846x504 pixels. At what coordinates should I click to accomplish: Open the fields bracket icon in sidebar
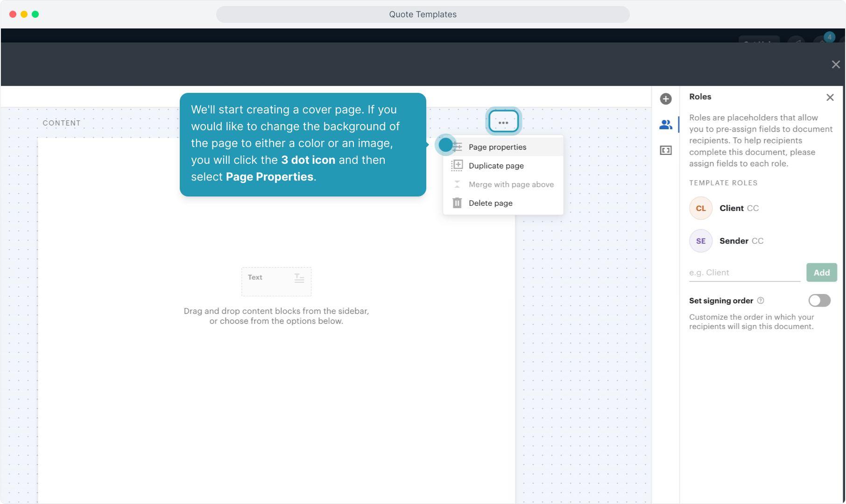[x=666, y=150]
